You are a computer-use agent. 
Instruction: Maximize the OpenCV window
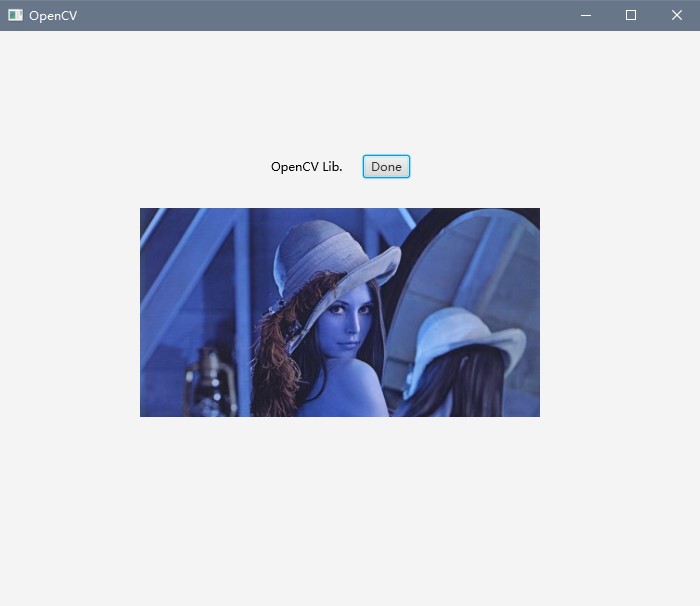coord(631,15)
